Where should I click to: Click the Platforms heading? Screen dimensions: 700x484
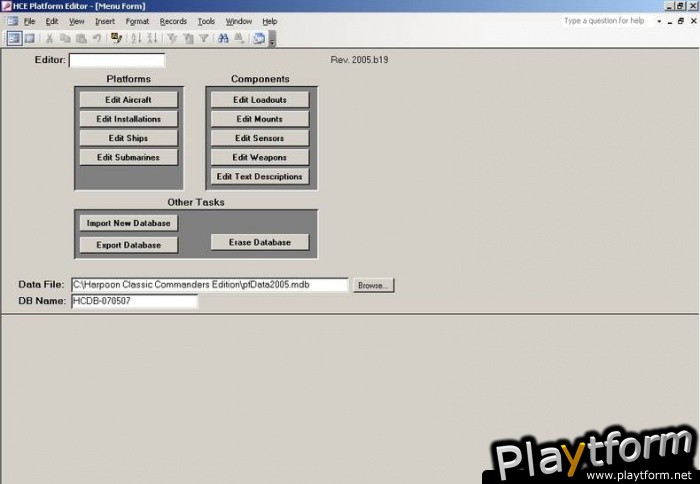129,79
